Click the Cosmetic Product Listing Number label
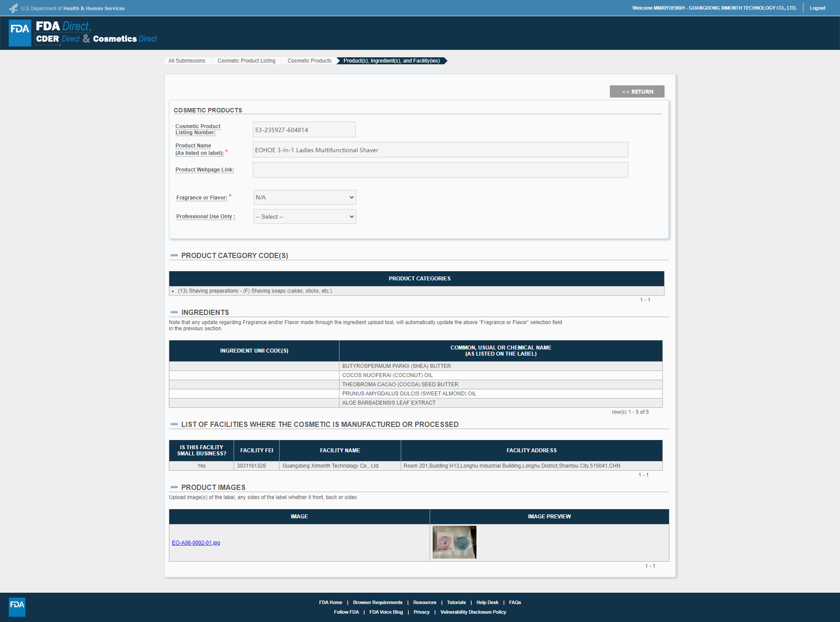 coord(198,129)
